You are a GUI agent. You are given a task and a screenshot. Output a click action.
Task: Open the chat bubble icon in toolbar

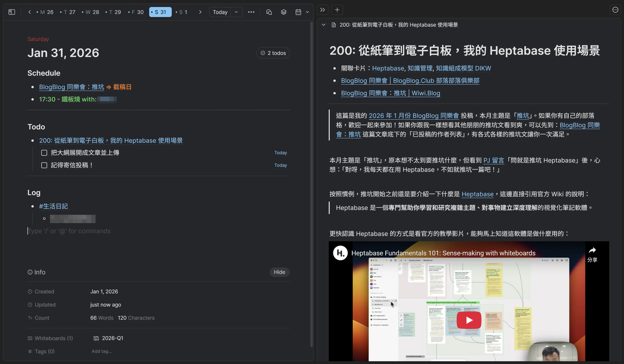click(x=269, y=12)
